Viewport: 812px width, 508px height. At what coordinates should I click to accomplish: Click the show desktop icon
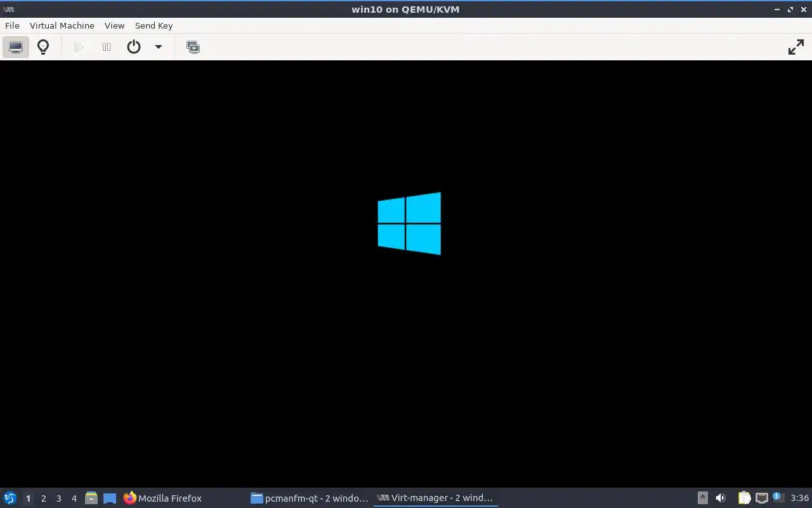pyautogui.click(x=110, y=498)
